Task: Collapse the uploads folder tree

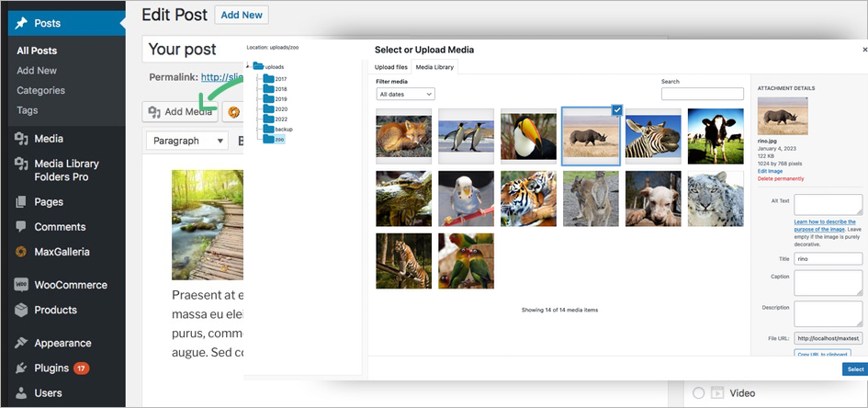Action: (249, 66)
